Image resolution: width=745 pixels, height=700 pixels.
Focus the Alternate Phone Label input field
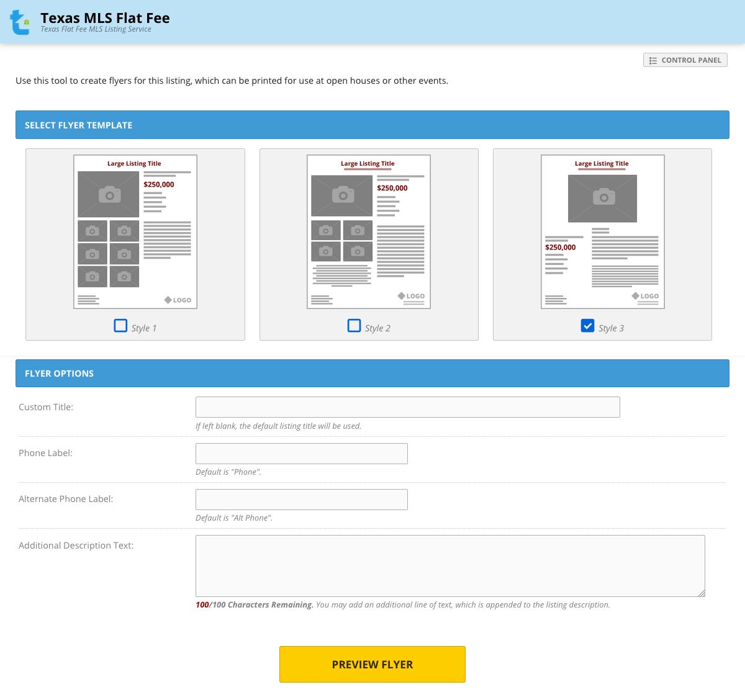tap(302, 500)
